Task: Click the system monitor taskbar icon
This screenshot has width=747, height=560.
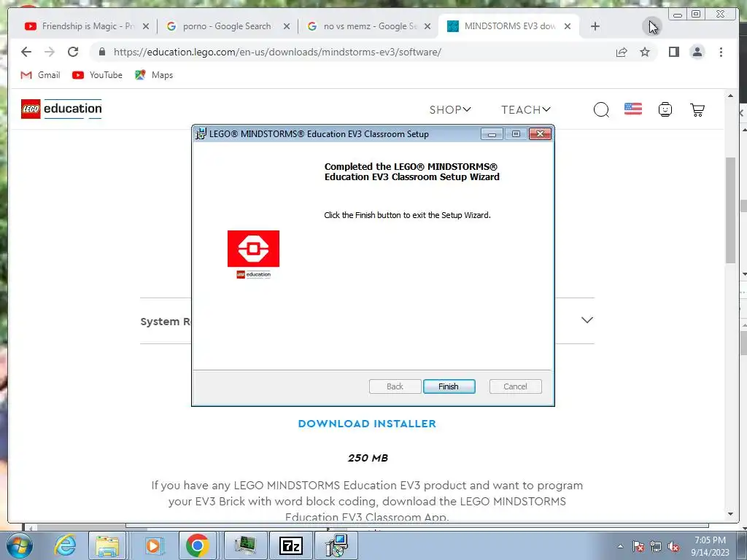Action: pos(245,545)
